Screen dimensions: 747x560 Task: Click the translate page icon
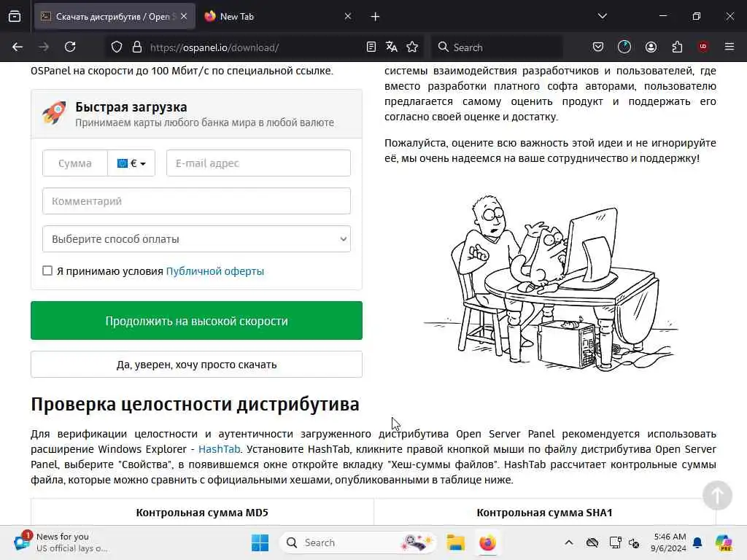(392, 47)
